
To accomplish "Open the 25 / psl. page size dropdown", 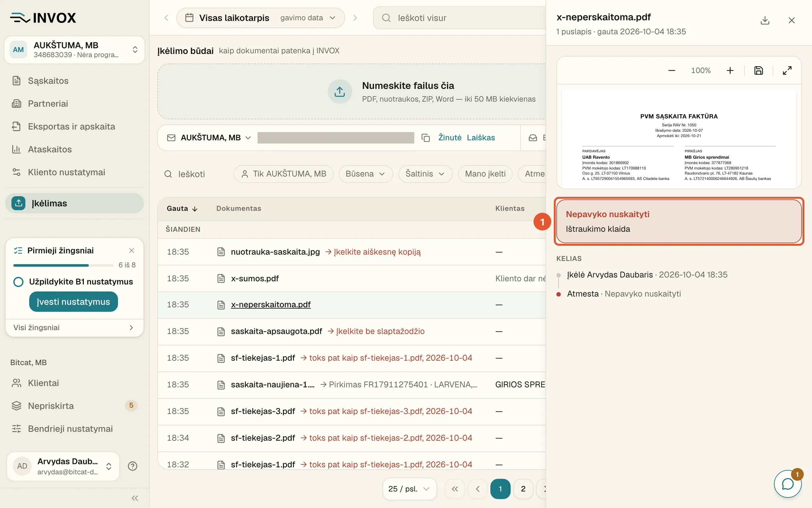I will pyautogui.click(x=409, y=489).
